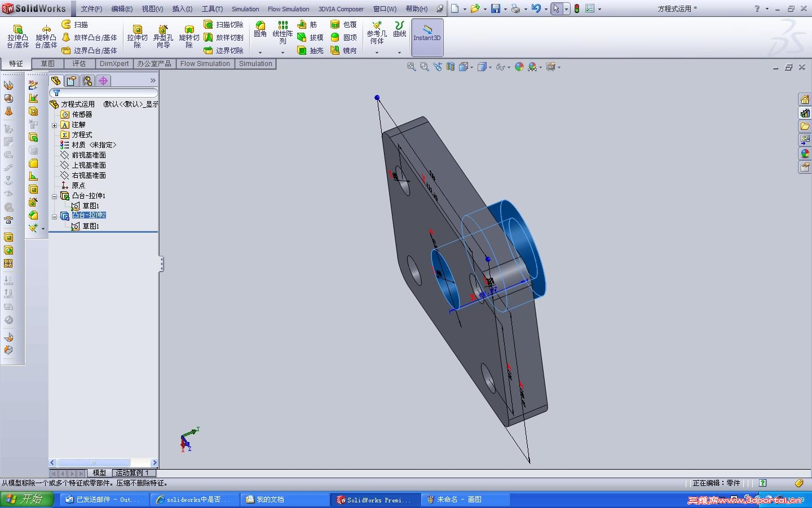Viewport: 812px width, 508px height.
Task: Toggle the section view in the view toolbar
Action: (450, 67)
